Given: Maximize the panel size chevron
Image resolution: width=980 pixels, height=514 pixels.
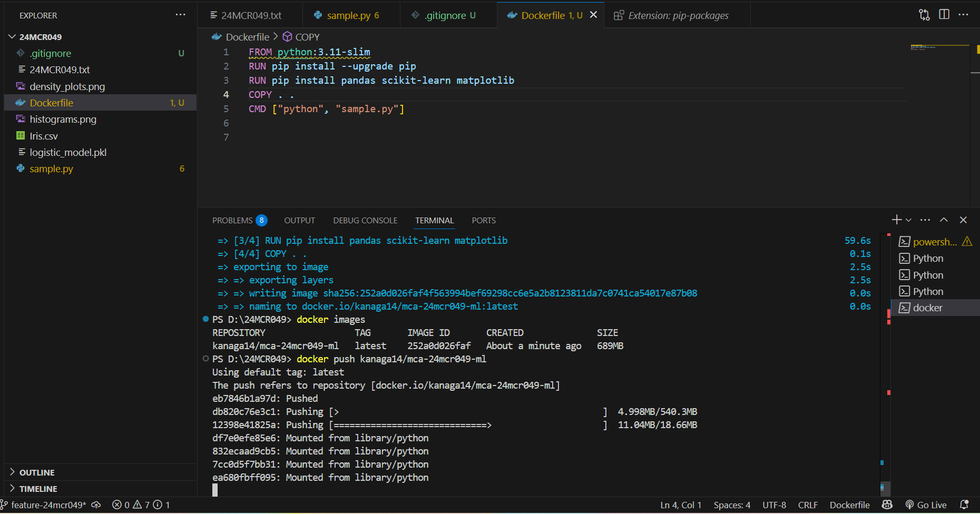Looking at the screenshot, I should click(944, 220).
